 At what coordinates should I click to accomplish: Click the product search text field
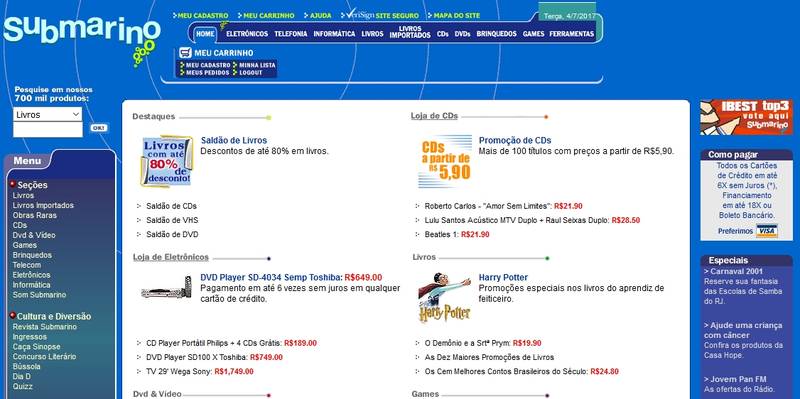pos(47,130)
